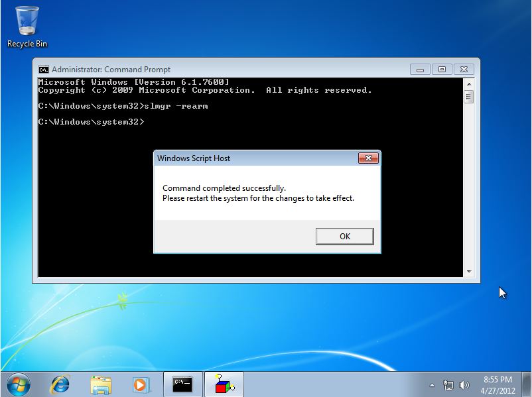The height and width of the screenshot is (397, 532).
Task: Click the console scrollbar thumb
Action: tap(469, 96)
